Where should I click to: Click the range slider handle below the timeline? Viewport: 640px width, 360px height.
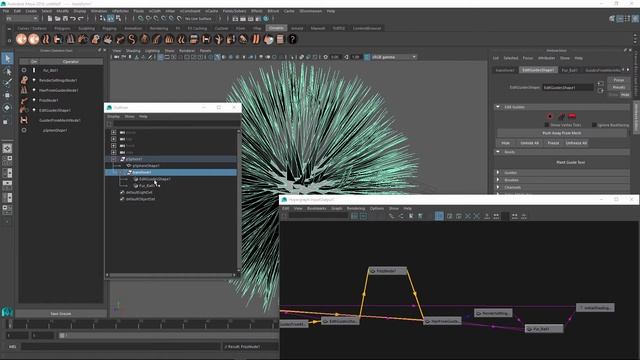[62, 336]
